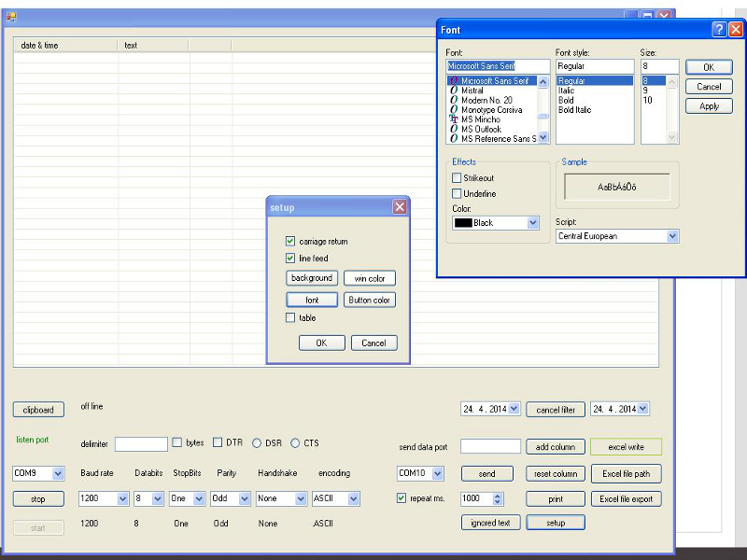747x560 pixels.
Task: Open the Handshake dropdown showing None
Action: tap(301, 498)
